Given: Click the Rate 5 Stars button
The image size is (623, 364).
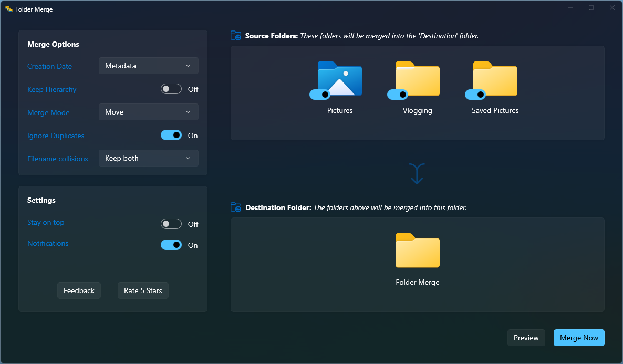Looking at the screenshot, I should (143, 290).
